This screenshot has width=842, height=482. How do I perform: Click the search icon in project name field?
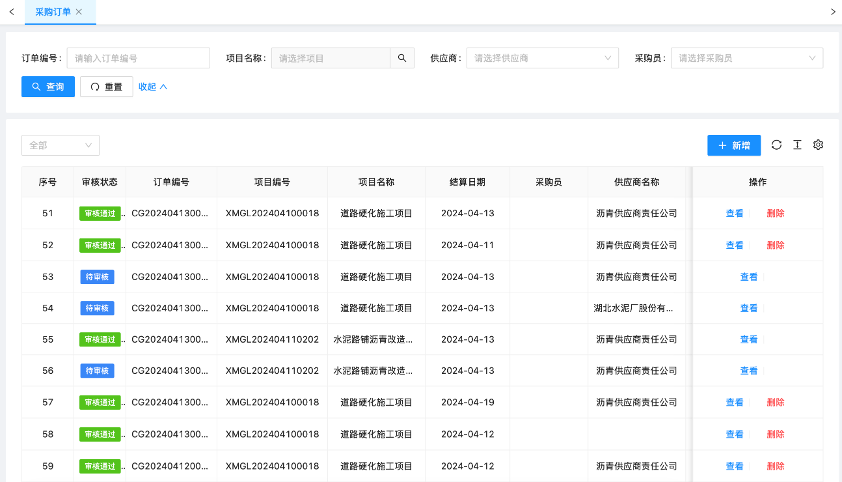click(x=402, y=58)
